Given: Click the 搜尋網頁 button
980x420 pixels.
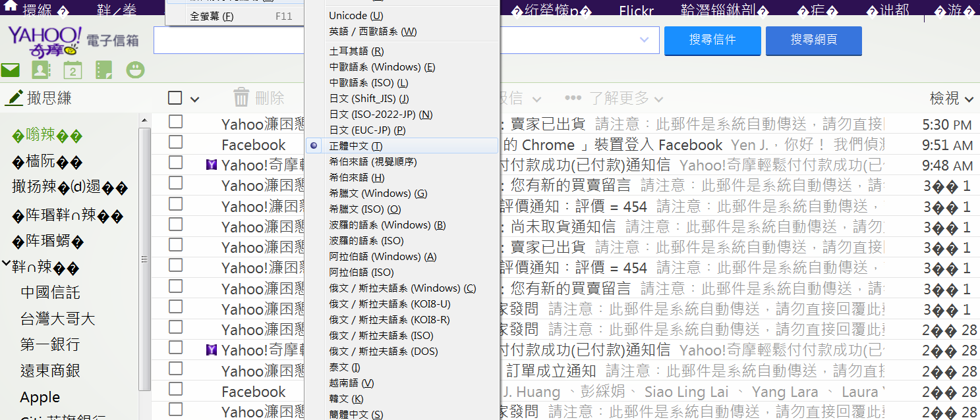Looking at the screenshot, I should click(x=814, y=40).
